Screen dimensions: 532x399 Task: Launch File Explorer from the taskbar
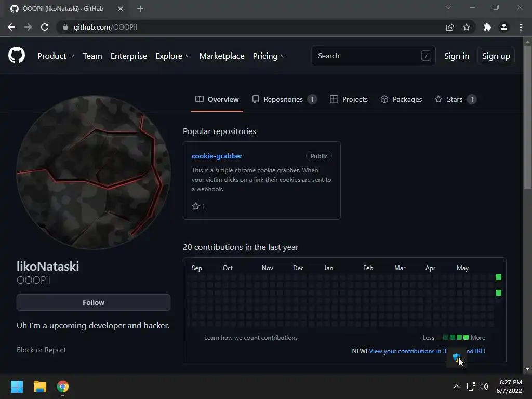click(39, 387)
